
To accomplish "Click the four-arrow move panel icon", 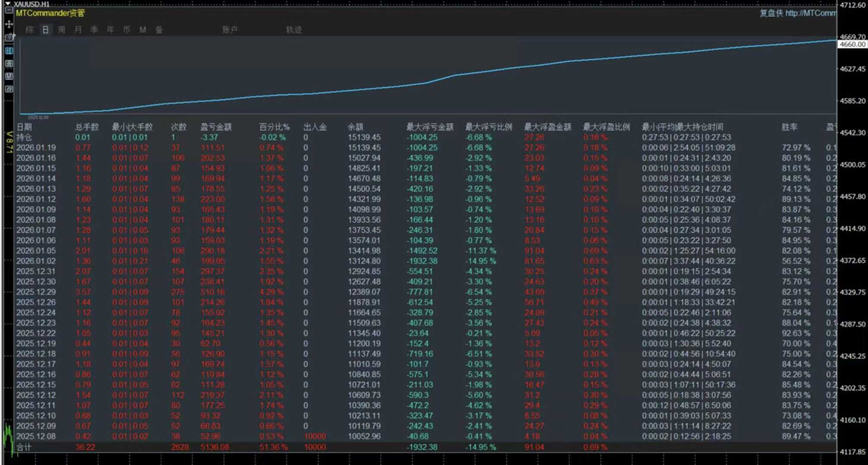I will (9, 24).
